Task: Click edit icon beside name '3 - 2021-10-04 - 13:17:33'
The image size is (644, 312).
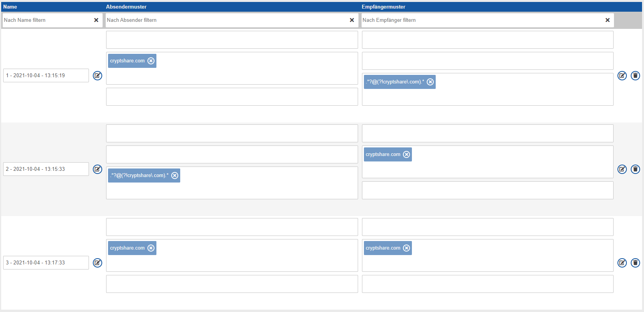Action: pyautogui.click(x=98, y=263)
